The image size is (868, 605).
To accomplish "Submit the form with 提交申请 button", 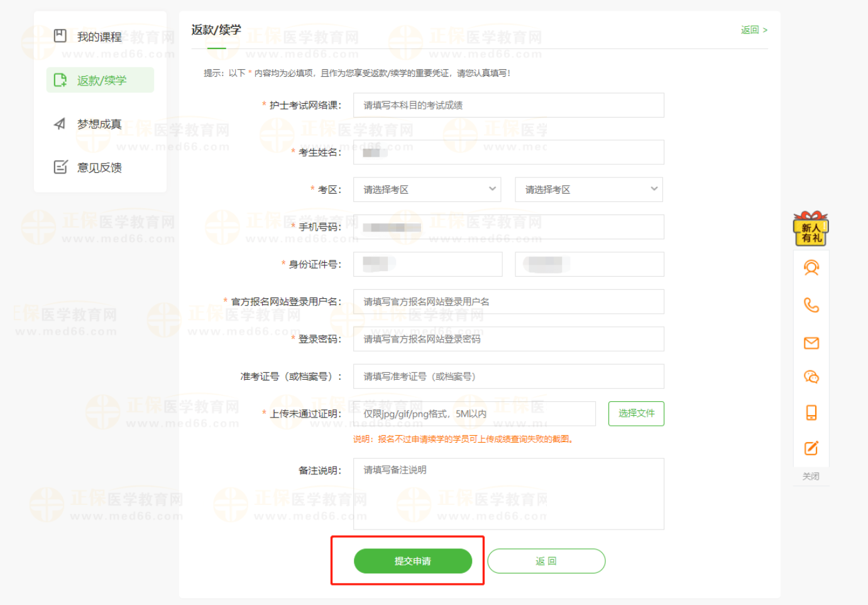I will tap(412, 561).
